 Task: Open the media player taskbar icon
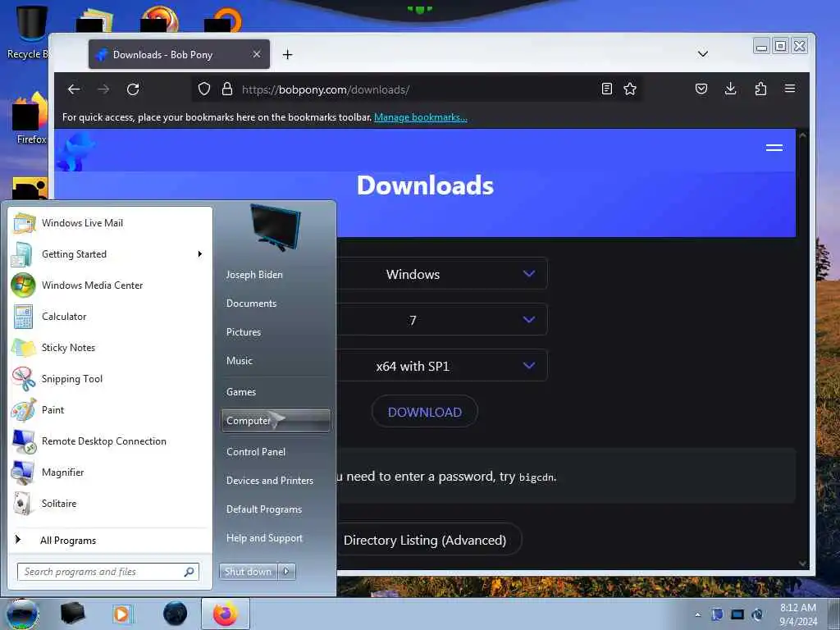(x=122, y=614)
